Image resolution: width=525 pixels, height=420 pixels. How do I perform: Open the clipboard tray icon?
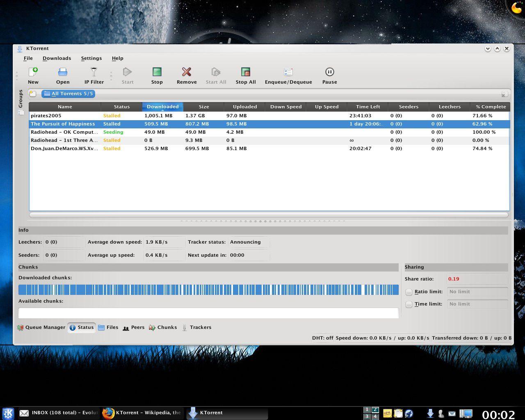(x=398, y=413)
